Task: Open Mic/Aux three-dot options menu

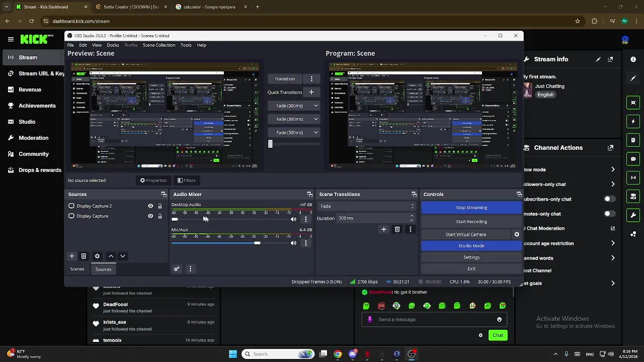Action: pos(305,243)
